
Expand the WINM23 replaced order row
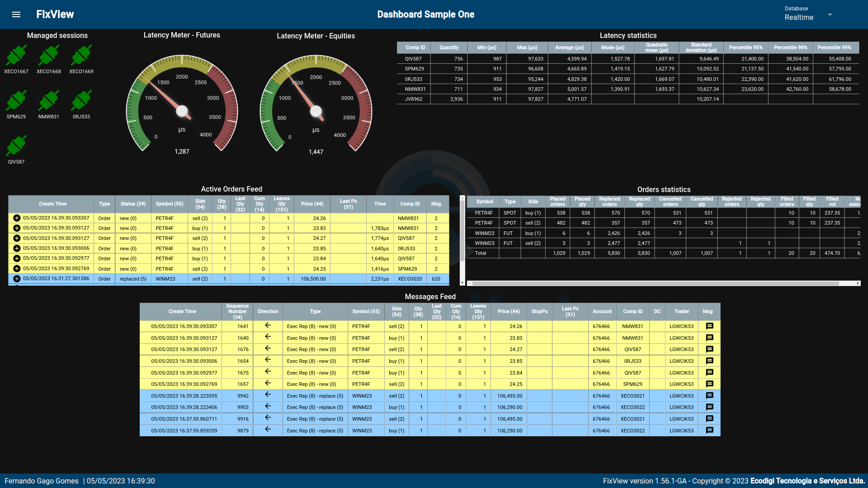[17, 279]
